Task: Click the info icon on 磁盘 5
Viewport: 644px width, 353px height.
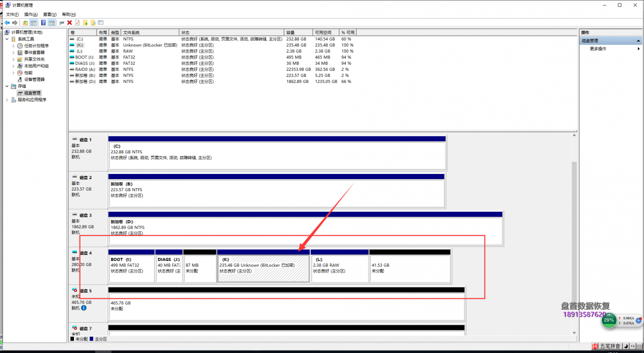Action: coord(84,308)
